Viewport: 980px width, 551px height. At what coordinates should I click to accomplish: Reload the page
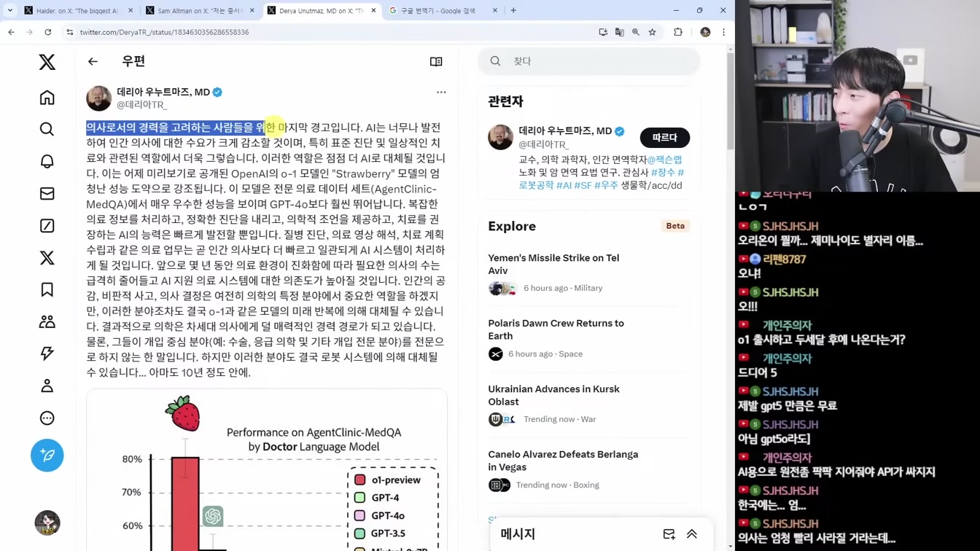point(48,32)
